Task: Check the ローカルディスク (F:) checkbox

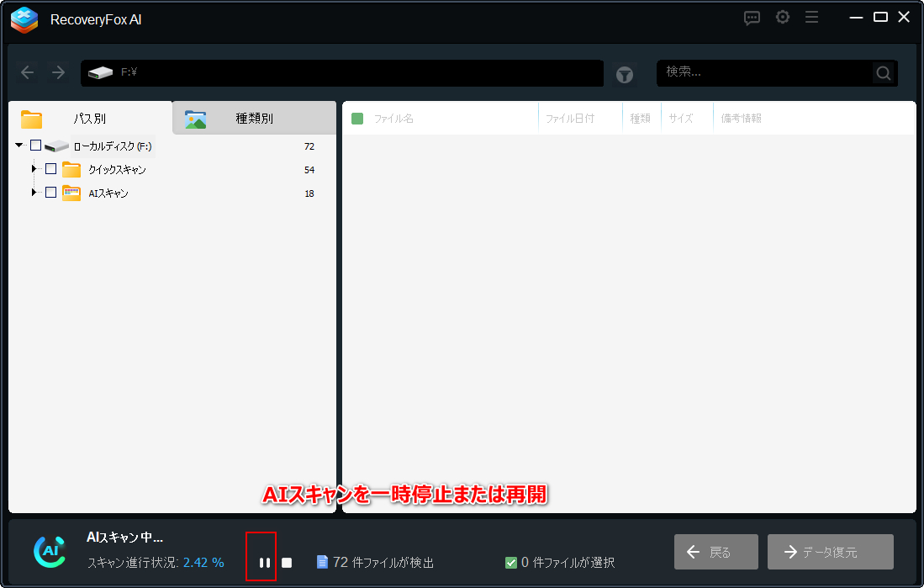Action: (35, 146)
